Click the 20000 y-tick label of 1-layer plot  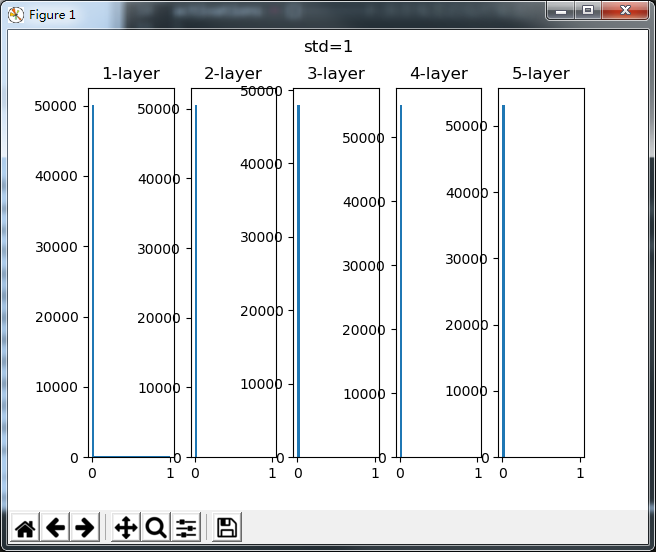click(x=56, y=317)
